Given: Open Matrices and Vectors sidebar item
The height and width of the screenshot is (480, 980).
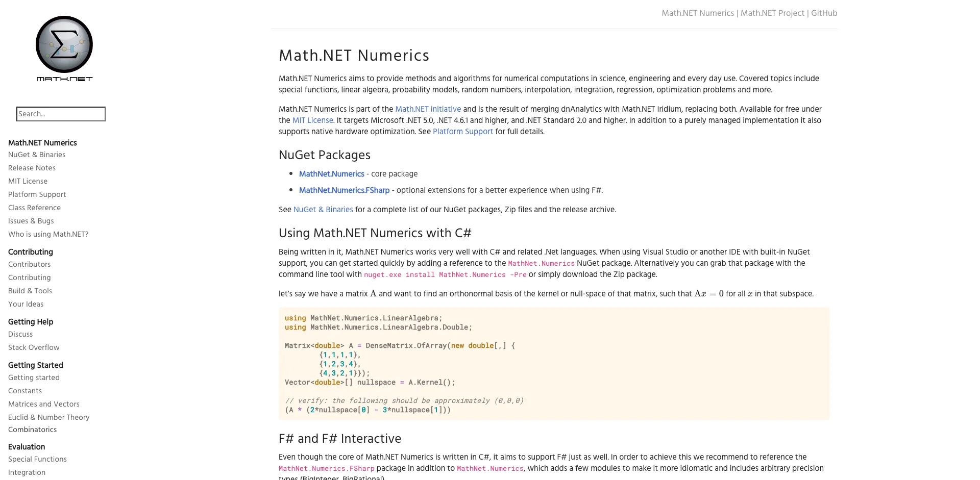Looking at the screenshot, I should click(44, 404).
